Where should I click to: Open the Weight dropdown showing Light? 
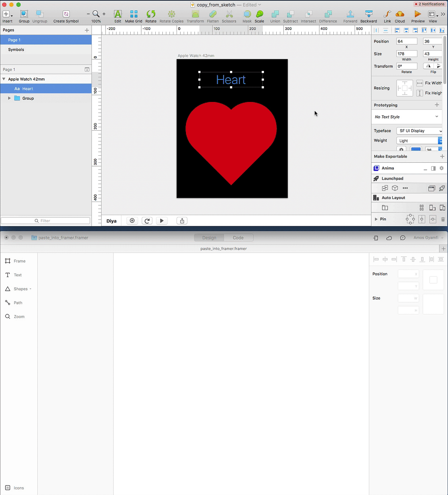click(x=417, y=140)
